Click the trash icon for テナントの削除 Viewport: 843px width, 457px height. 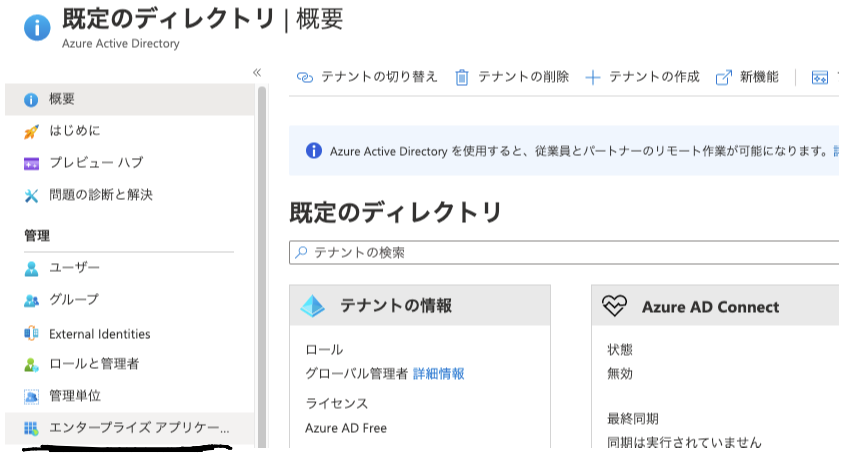tap(462, 78)
